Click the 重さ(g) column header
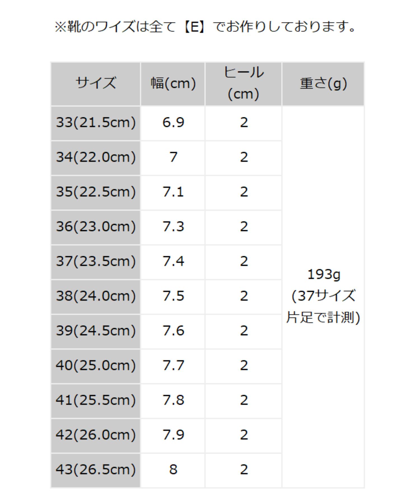The image size is (420, 504). [x=323, y=83]
